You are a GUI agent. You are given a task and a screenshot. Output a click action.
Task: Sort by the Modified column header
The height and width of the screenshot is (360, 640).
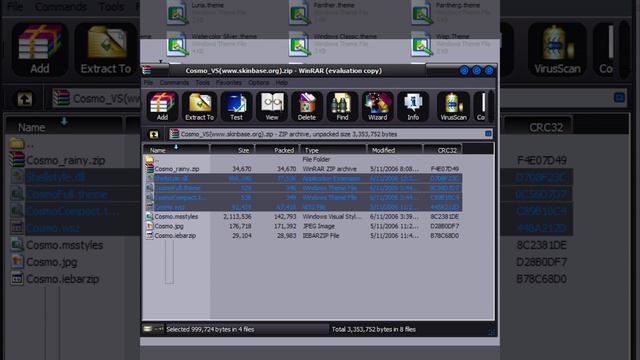395,150
